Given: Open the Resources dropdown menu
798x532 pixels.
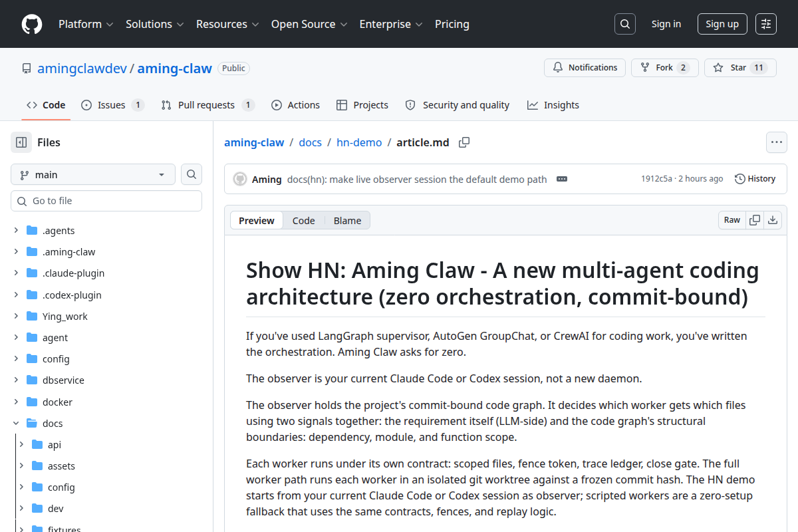Looking at the screenshot, I should 227,24.
